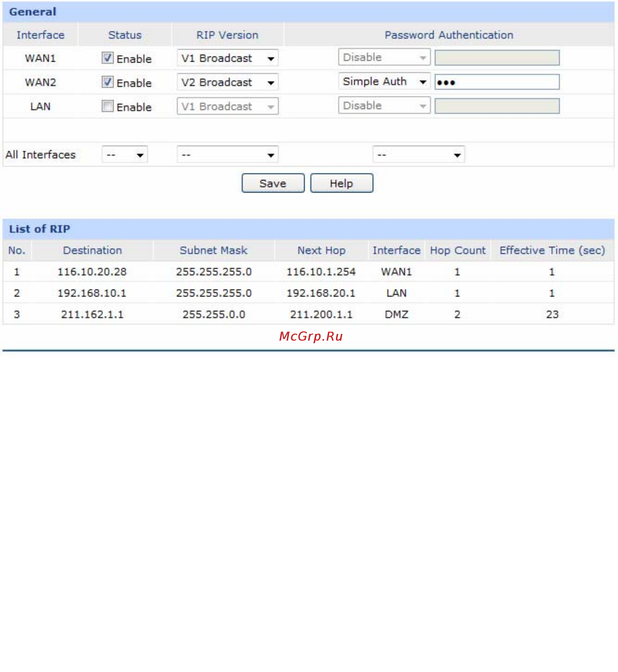Click the Next Hop column header

(322, 250)
